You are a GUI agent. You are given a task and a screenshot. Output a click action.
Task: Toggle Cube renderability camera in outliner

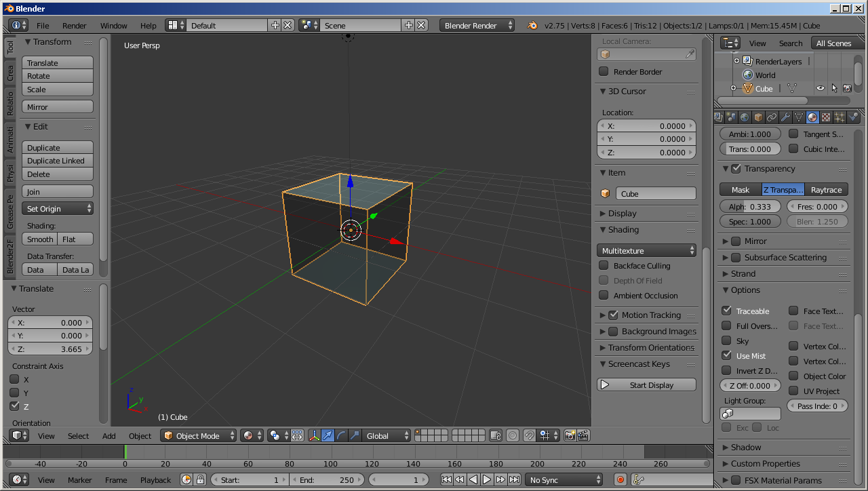click(847, 88)
